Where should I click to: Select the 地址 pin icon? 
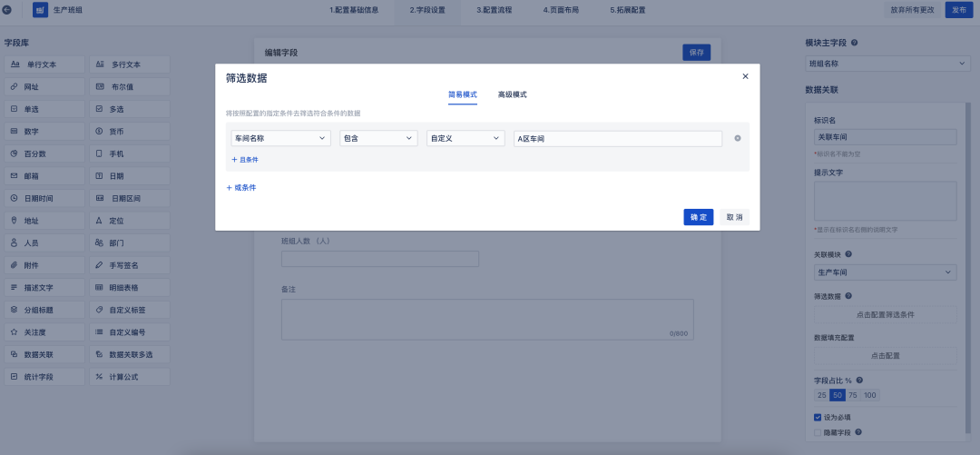click(15, 221)
